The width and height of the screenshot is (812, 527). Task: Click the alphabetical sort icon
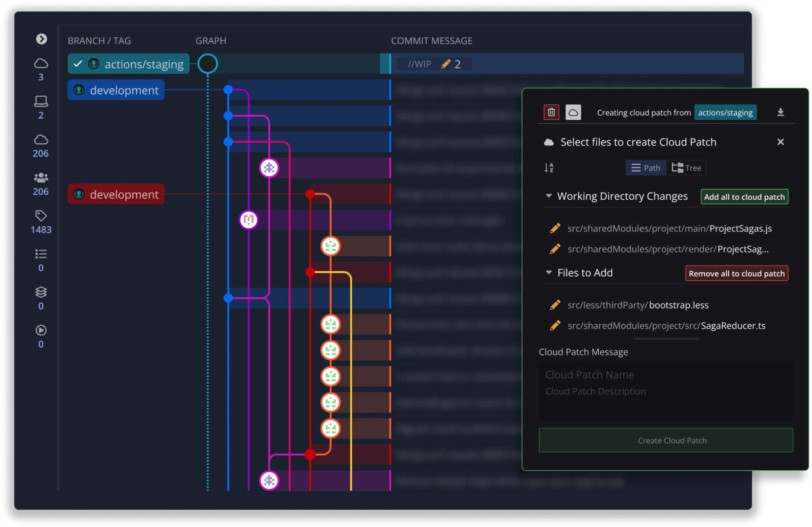549,168
